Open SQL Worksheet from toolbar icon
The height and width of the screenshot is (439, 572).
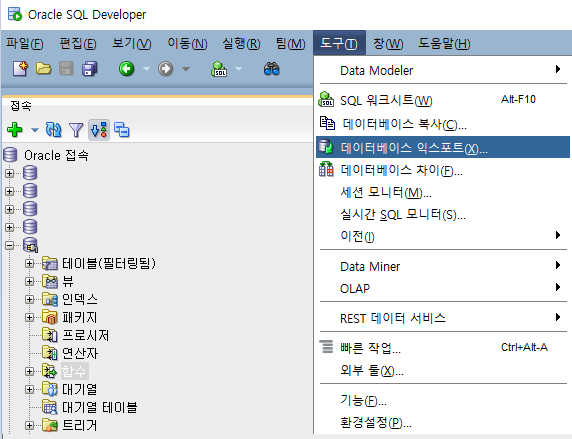[x=219, y=69]
